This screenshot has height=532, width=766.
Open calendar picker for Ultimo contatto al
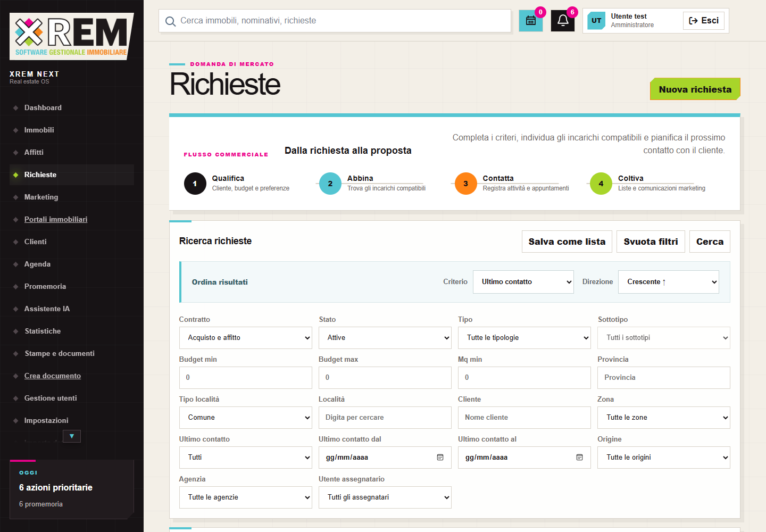pyautogui.click(x=579, y=458)
